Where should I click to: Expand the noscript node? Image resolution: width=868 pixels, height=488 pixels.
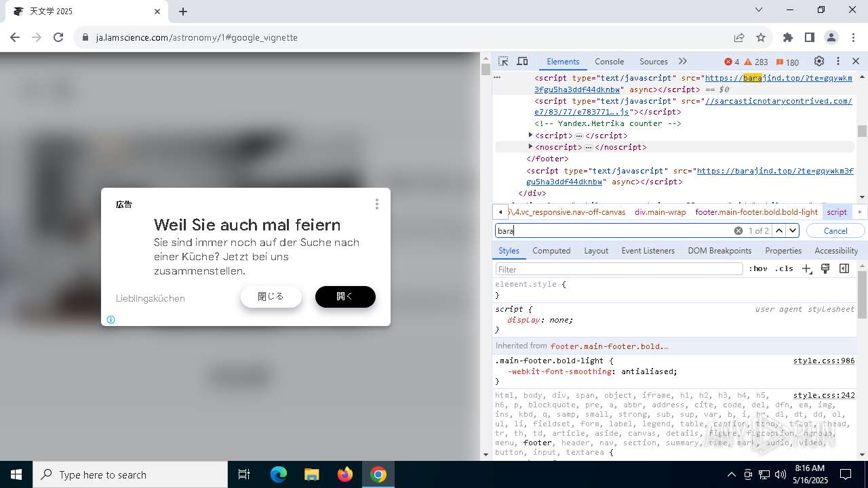(x=530, y=147)
